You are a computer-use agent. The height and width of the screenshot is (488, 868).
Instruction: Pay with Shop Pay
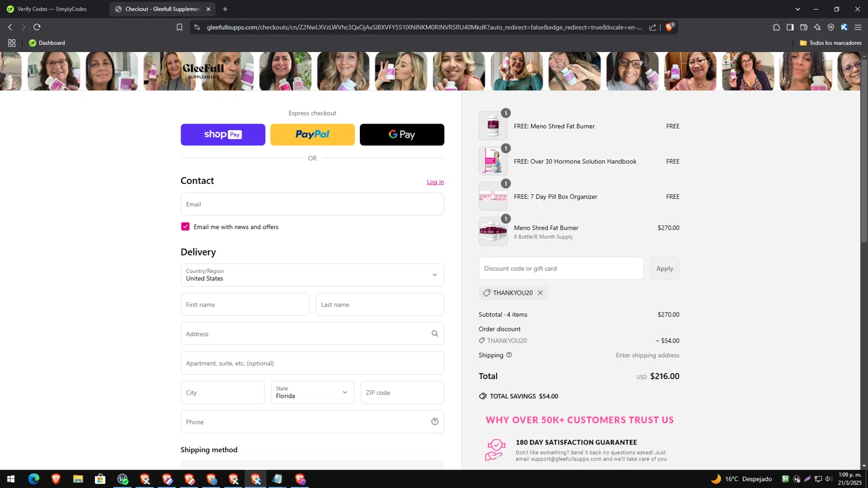click(x=223, y=135)
